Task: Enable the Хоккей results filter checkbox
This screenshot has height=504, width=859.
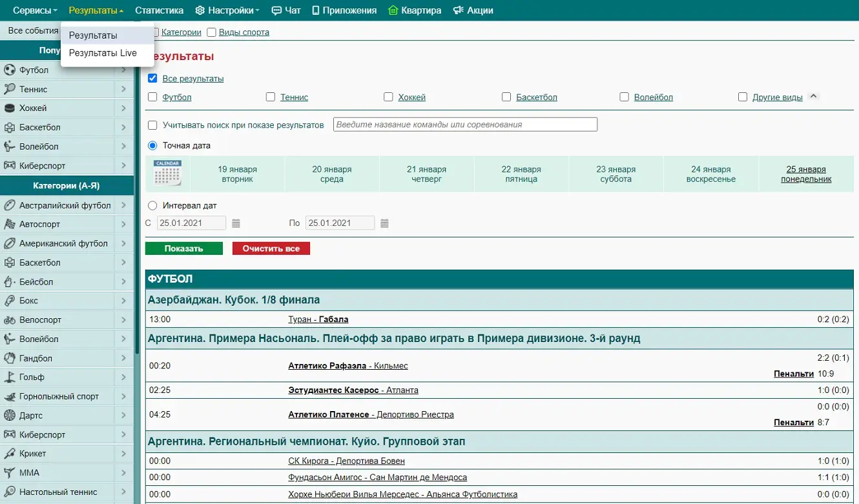Action: click(x=388, y=97)
